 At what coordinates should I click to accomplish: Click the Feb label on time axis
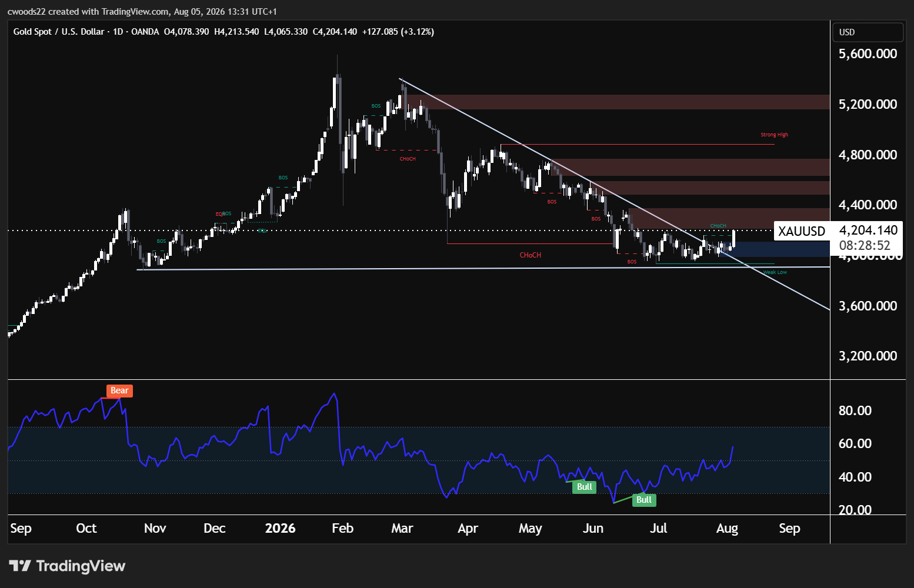pos(342,528)
